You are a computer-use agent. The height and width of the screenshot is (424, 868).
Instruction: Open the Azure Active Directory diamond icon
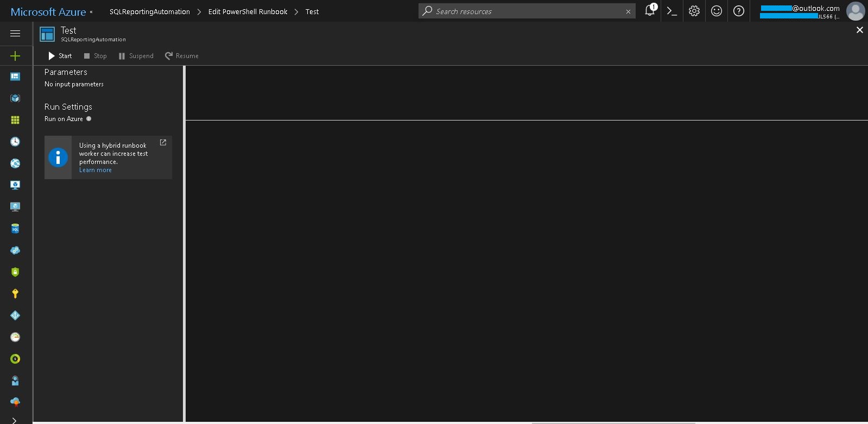click(x=15, y=315)
